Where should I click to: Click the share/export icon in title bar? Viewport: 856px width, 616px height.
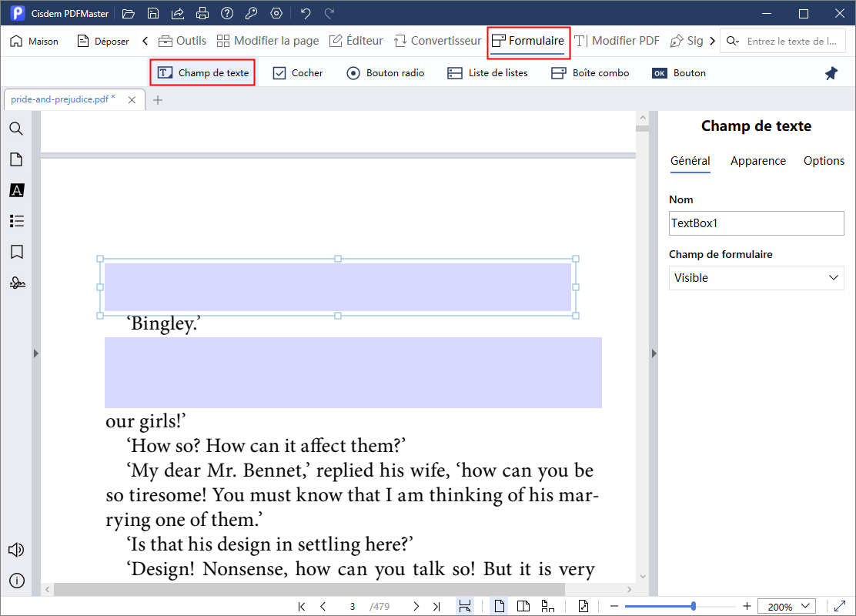coord(178,13)
